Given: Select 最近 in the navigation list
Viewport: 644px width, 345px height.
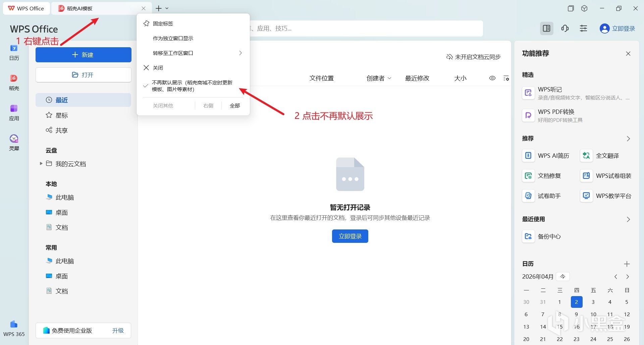Looking at the screenshot, I should pos(84,100).
